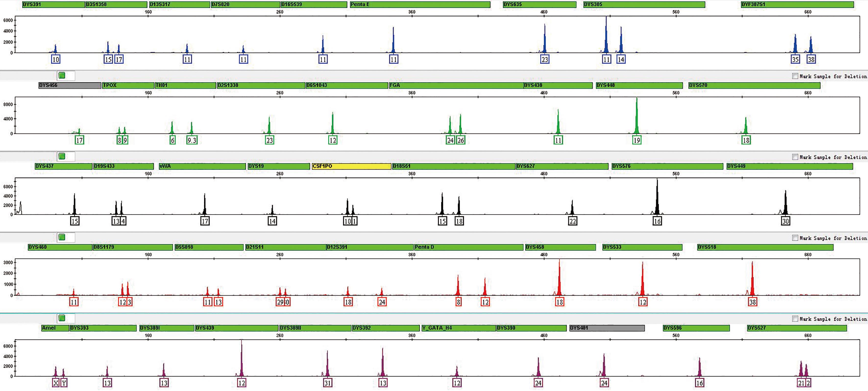
Task: Select allele 19 label under DYS448
Action: click(636, 140)
